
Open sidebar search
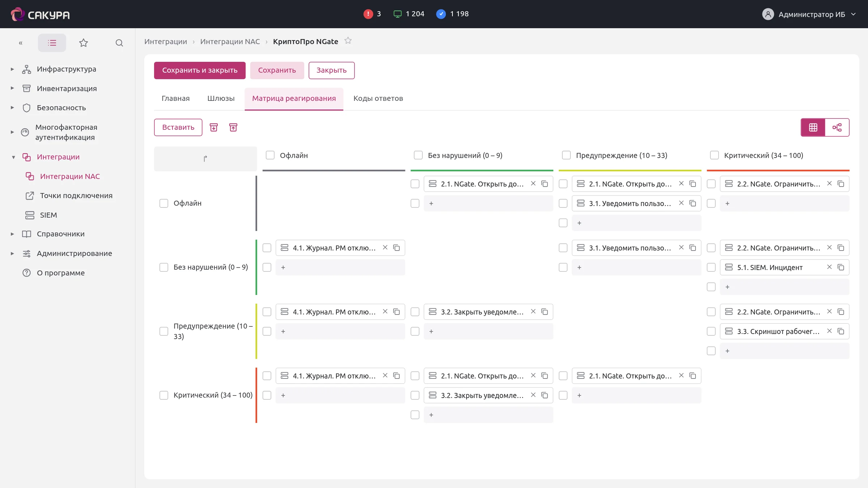coord(119,43)
